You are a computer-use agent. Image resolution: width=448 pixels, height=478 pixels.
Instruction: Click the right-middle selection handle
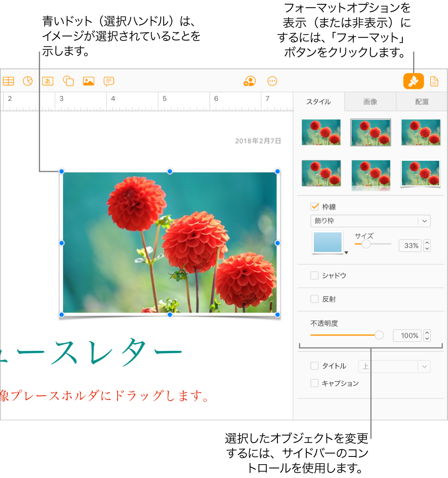[277, 243]
